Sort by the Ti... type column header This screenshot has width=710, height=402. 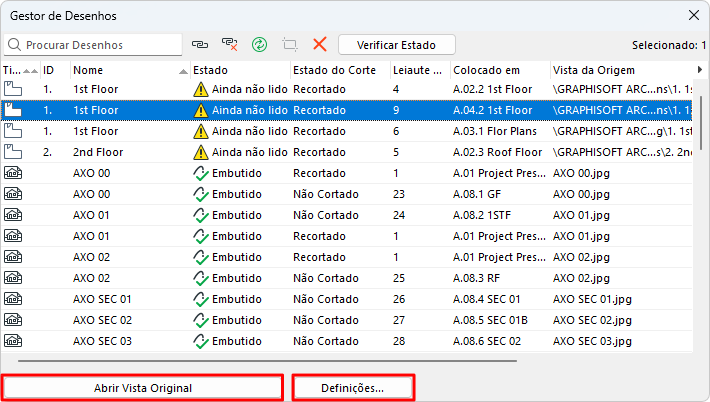click(20, 70)
